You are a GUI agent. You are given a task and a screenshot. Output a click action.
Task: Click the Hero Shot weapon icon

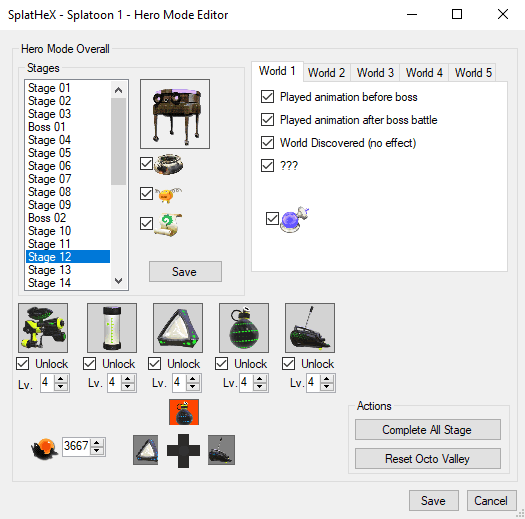click(x=43, y=328)
